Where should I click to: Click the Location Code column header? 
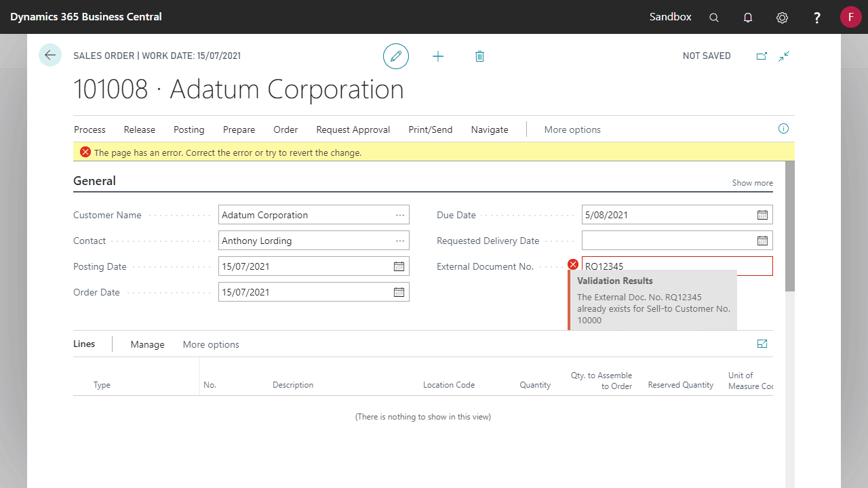pos(449,385)
